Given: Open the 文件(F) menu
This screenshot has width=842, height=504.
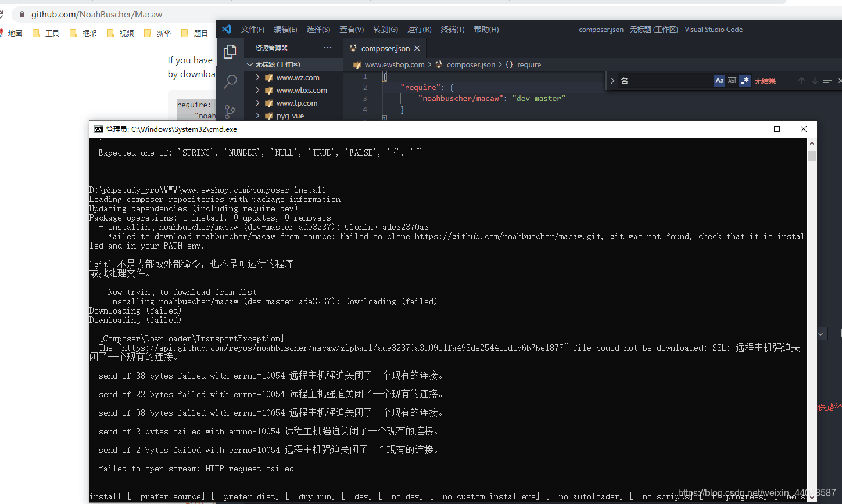Looking at the screenshot, I should 253,29.
